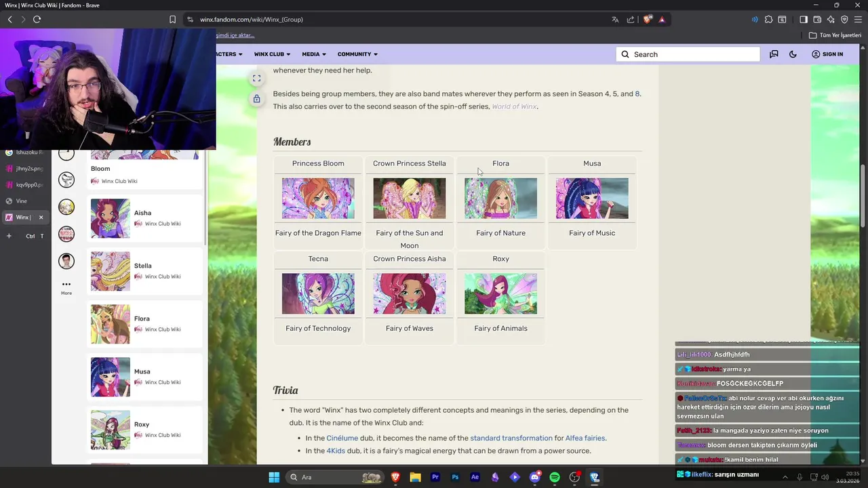Viewport: 868px width, 488px height.
Task: Expand the WINX CLUB menu dropdown
Action: coord(272,54)
